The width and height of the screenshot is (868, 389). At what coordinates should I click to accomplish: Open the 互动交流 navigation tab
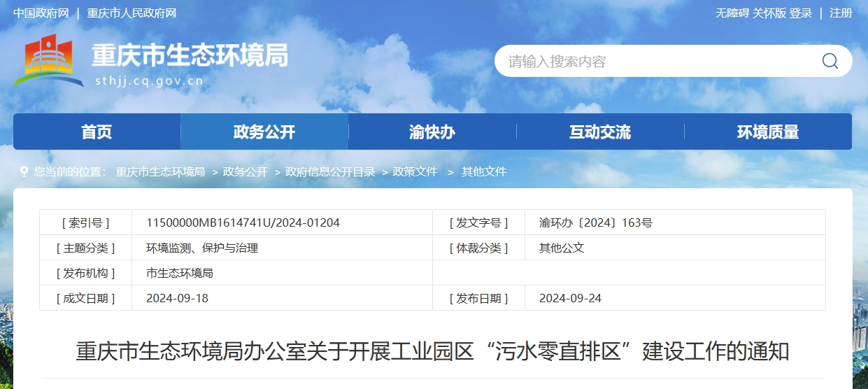click(600, 132)
